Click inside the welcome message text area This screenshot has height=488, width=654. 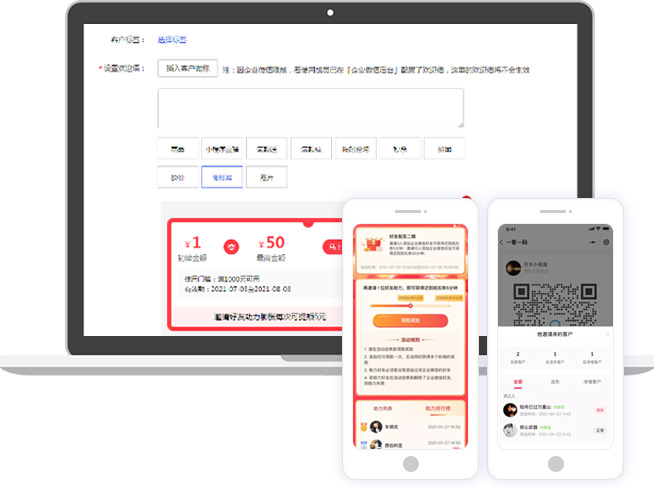[310, 108]
